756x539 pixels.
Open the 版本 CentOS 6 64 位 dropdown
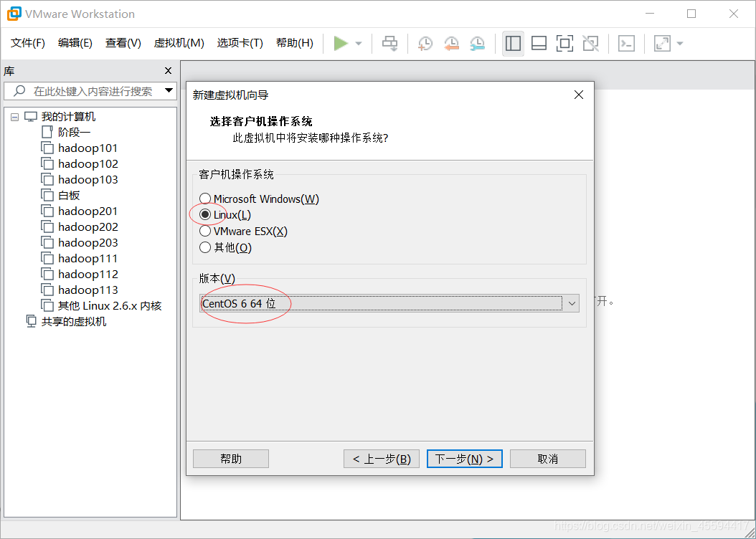point(389,303)
